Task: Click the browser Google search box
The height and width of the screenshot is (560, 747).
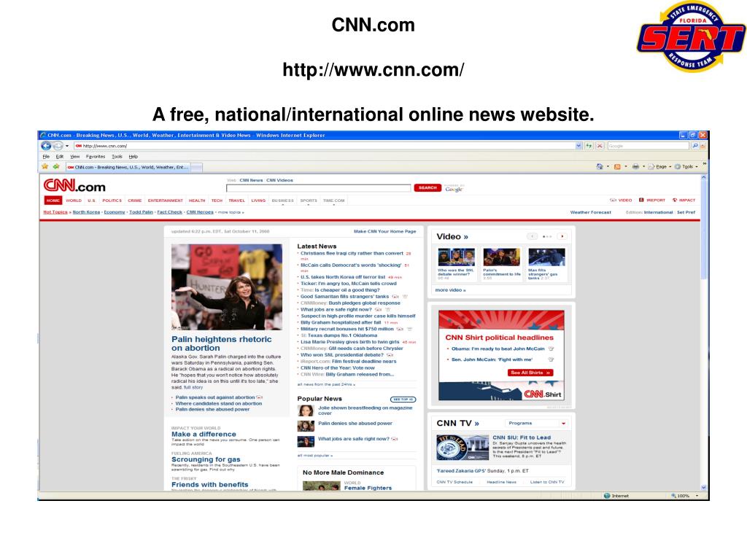Action: point(648,146)
